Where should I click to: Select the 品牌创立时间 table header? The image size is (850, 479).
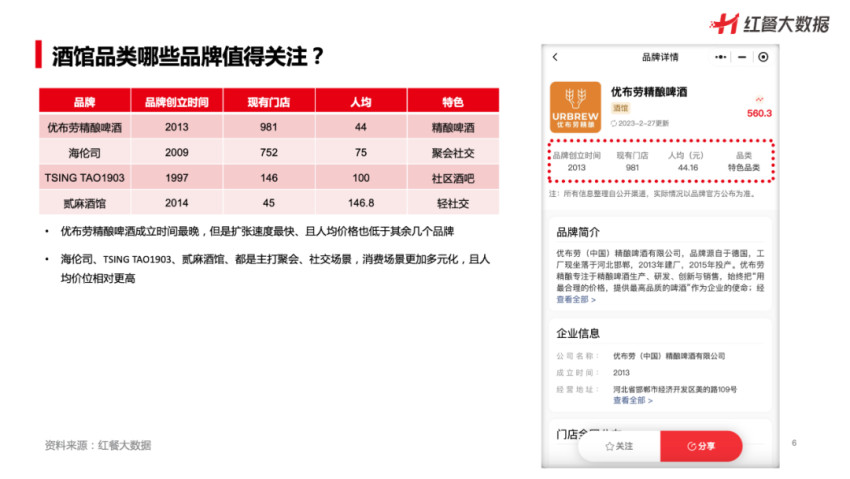[x=177, y=101]
